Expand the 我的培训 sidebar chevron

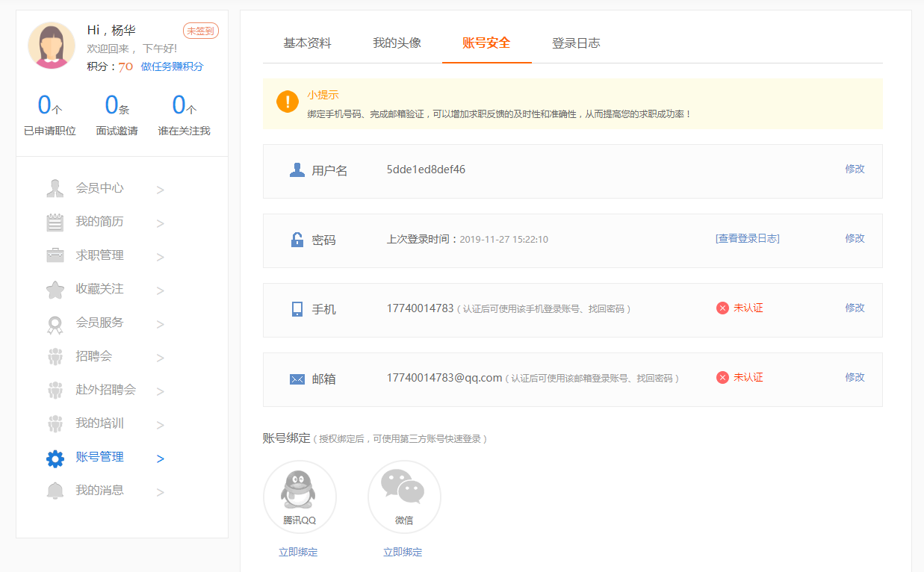point(160,425)
